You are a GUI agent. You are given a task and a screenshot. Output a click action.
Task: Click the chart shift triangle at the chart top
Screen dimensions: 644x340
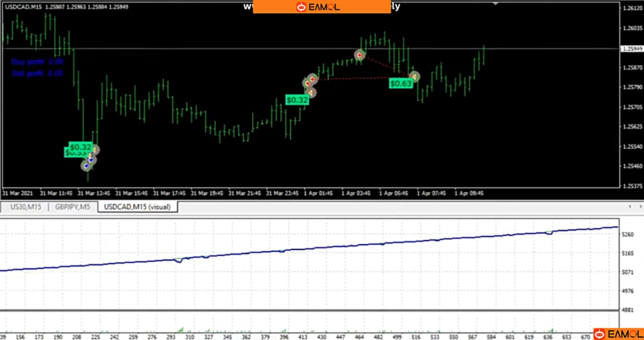pyautogui.click(x=495, y=4)
